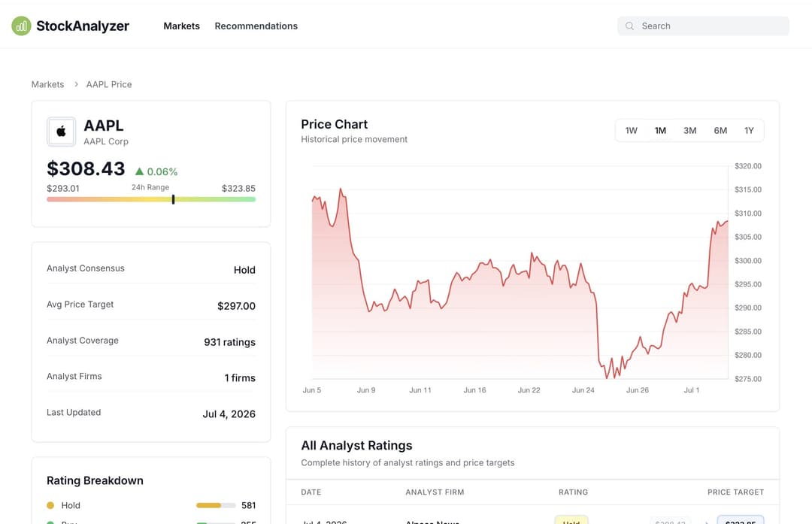Click the Jul 4, 2026 last updated value
The width and height of the screenshot is (812, 524).
tap(229, 414)
